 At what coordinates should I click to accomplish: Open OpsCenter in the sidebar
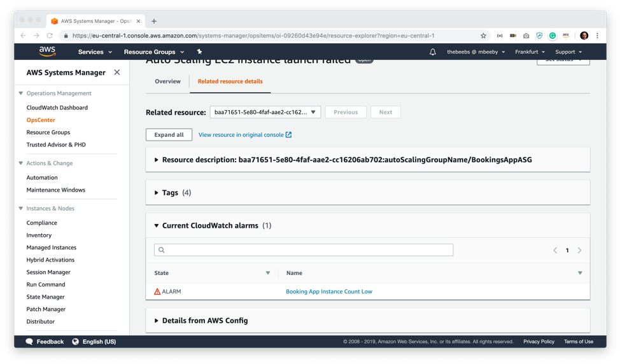[x=41, y=120]
